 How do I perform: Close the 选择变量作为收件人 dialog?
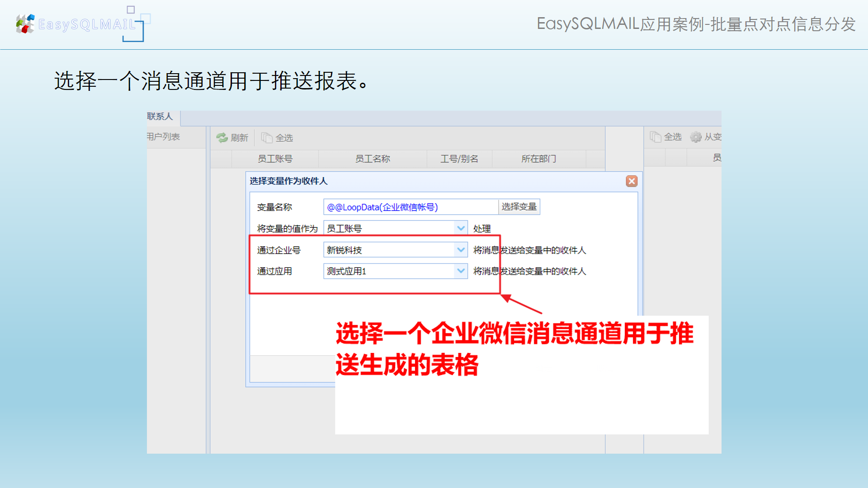click(x=632, y=181)
